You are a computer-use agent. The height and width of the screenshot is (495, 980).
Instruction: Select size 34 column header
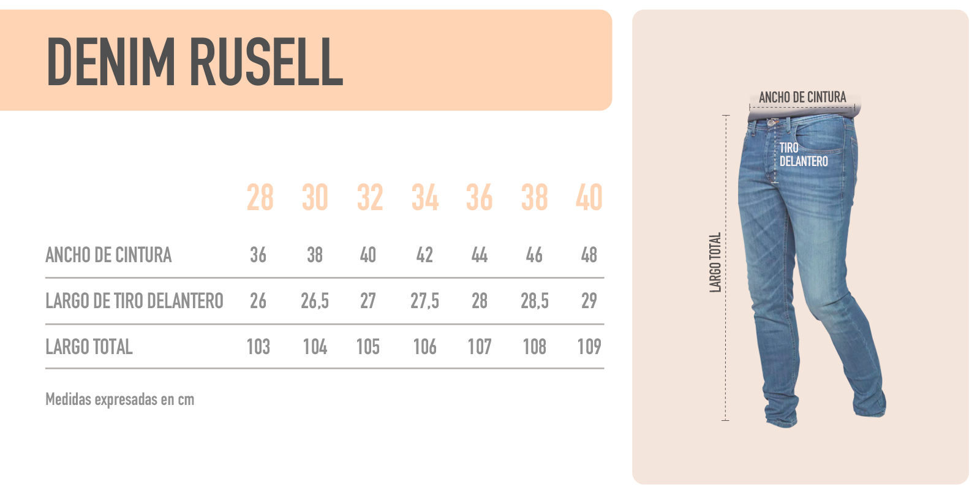(x=425, y=198)
